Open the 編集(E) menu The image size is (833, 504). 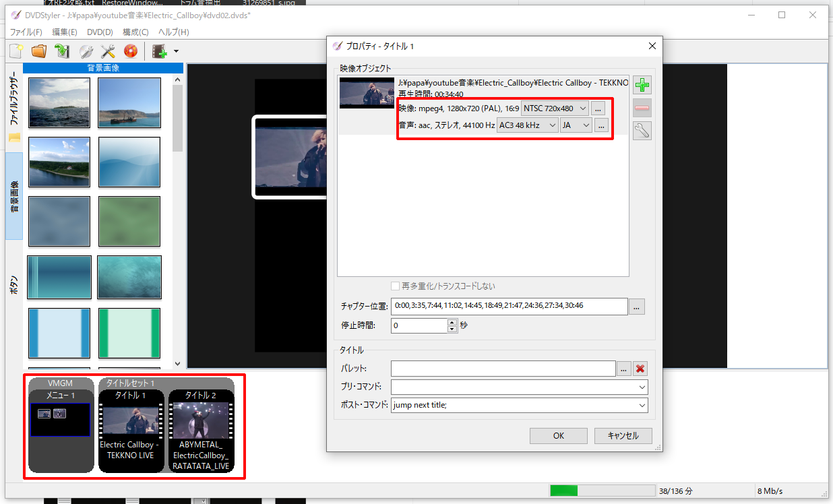65,32
